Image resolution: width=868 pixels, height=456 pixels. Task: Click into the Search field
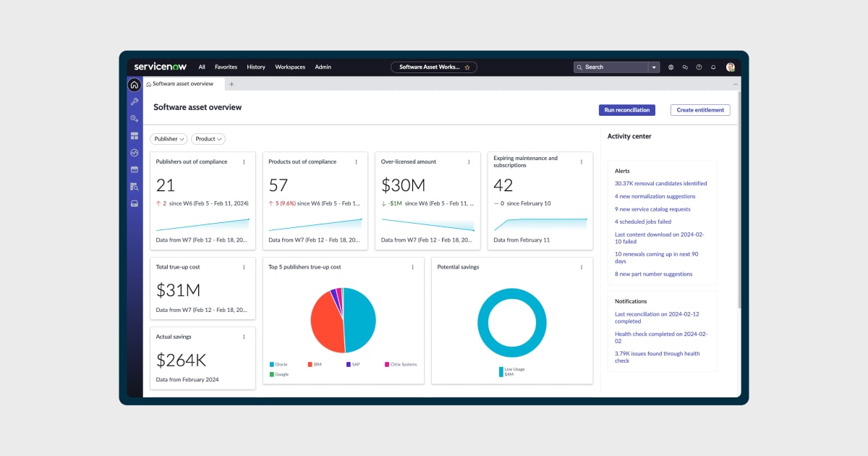tap(611, 67)
